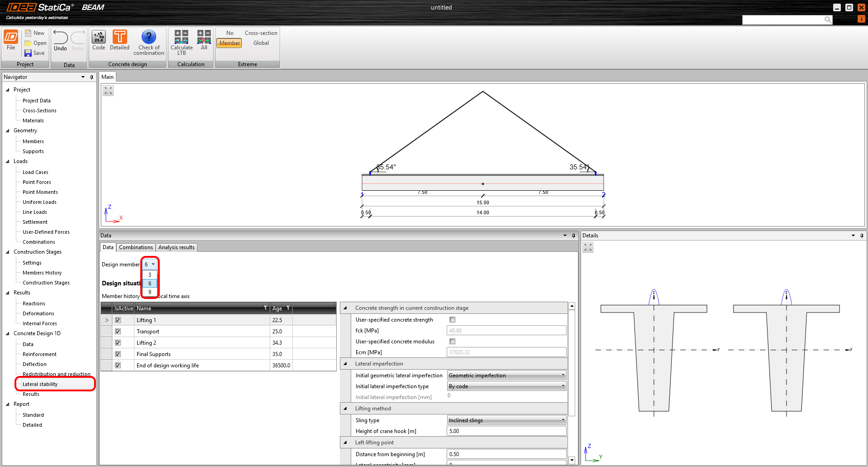Enable User-specified concrete strength checkbox
This screenshot has height=467, width=868.
coord(452,320)
